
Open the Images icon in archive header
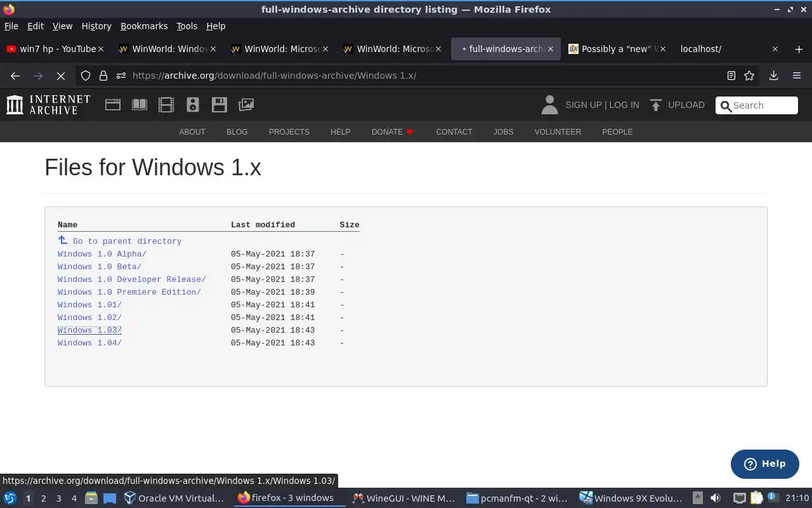point(246,105)
